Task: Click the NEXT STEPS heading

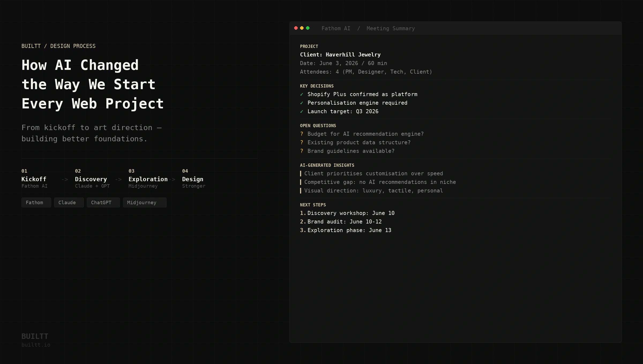Action: [313, 205]
